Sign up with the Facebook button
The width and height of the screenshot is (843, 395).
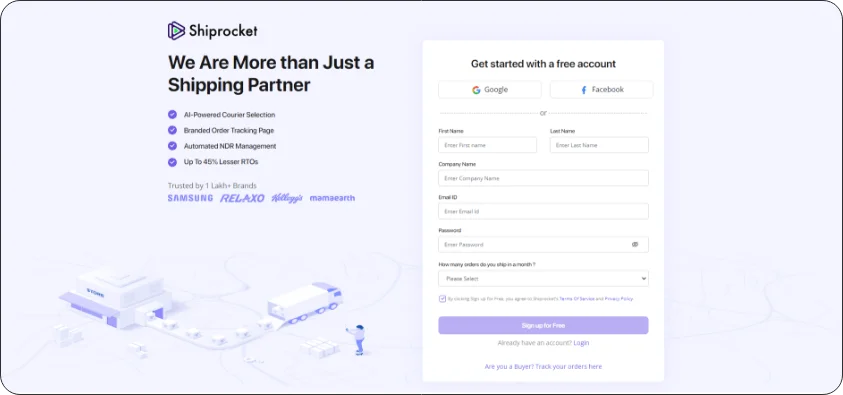(x=602, y=90)
